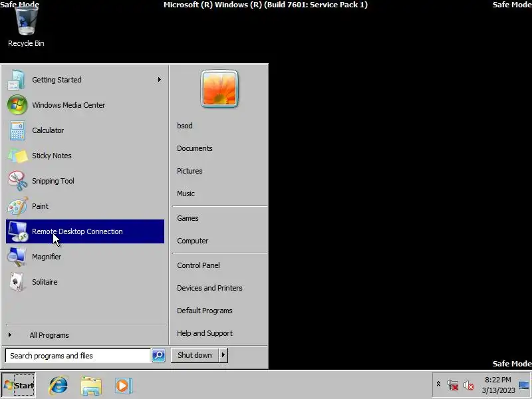
Task: Click the Sticky Notes icon
Action: [x=18, y=156]
